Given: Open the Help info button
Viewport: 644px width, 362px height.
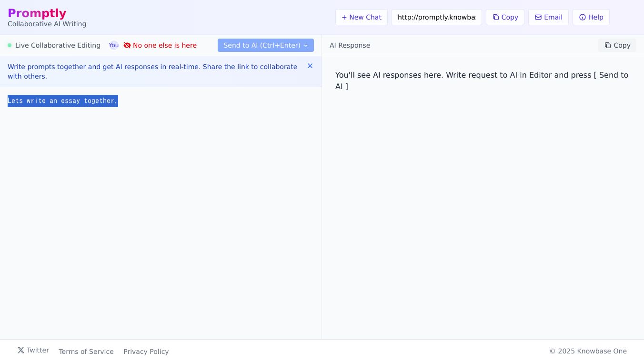Looking at the screenshot, I should click(591, 17).
